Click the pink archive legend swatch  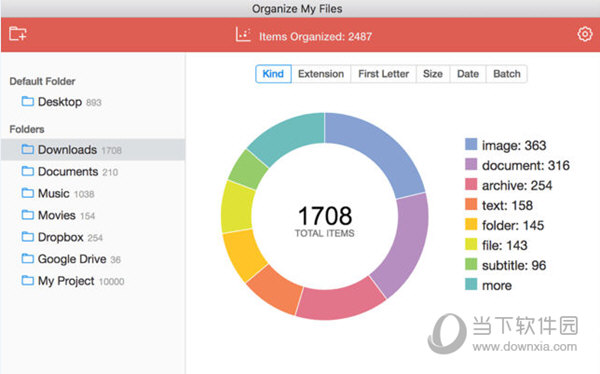click(471, 185)
